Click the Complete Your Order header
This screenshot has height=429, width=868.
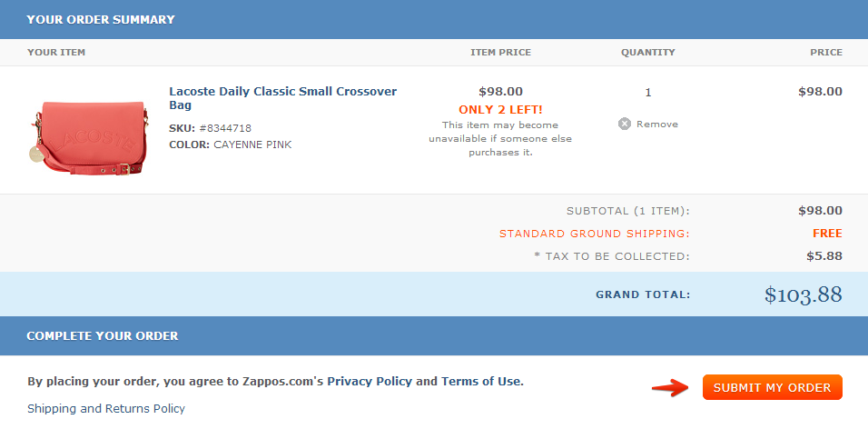pos(103,336)
